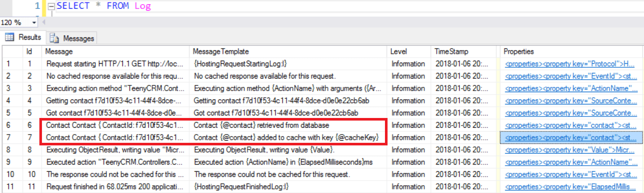Collapse the SELECT statement outline toggle
Viewport: 644px width, 193px height.
[50, 7]
